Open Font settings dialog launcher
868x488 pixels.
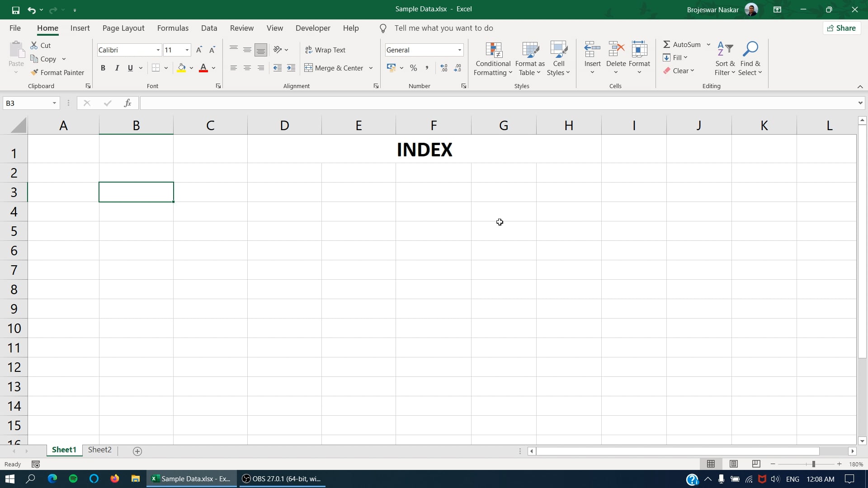click(x=218, y=86)
